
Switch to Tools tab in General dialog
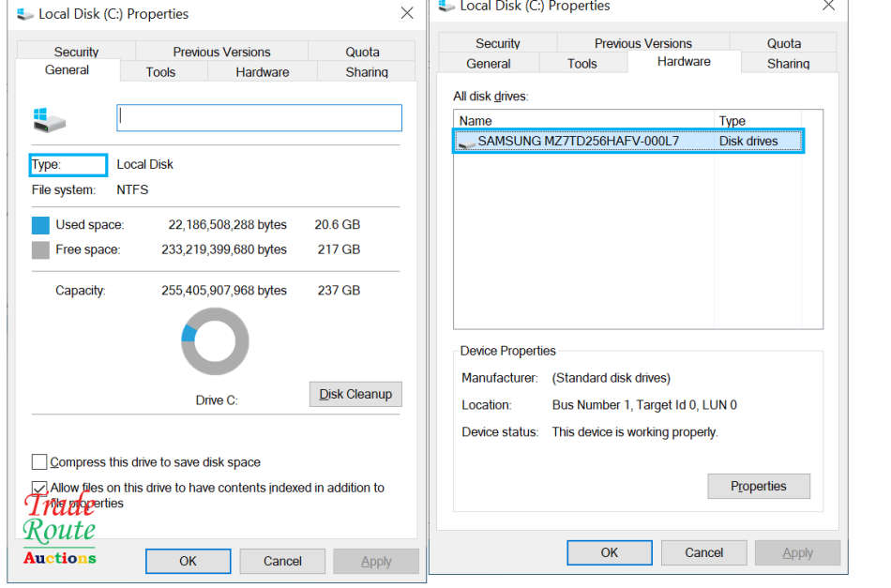coord(160,72)
